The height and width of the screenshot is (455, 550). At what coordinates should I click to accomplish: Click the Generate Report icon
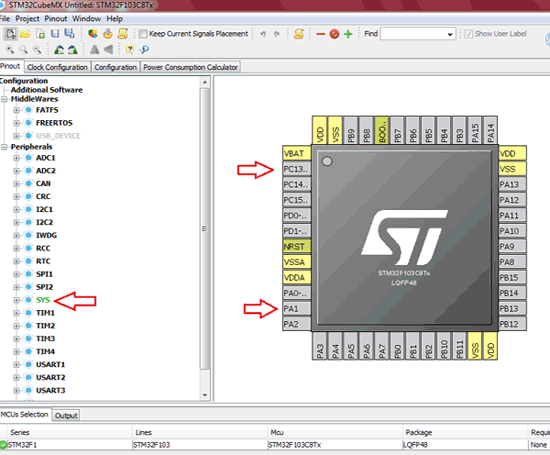tap(93, 34)
